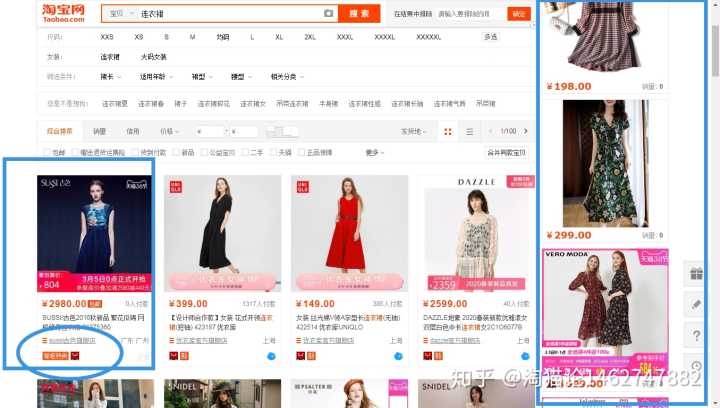Click orange badge icon under ¥2599.00 item
Screen dimensions: 720x408
439,356
